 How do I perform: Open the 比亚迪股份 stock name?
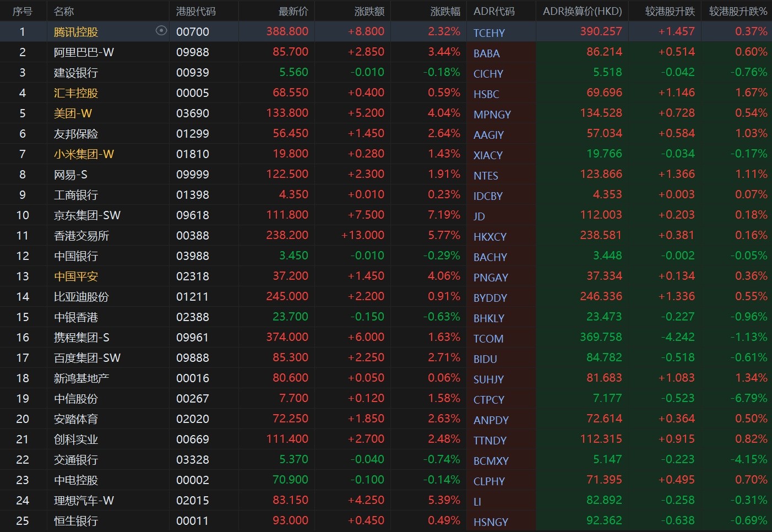pos(81,297)
